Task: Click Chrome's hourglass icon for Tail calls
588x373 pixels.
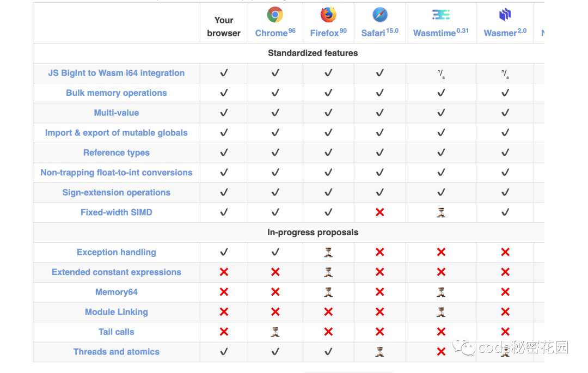Action: pos(275,332)
